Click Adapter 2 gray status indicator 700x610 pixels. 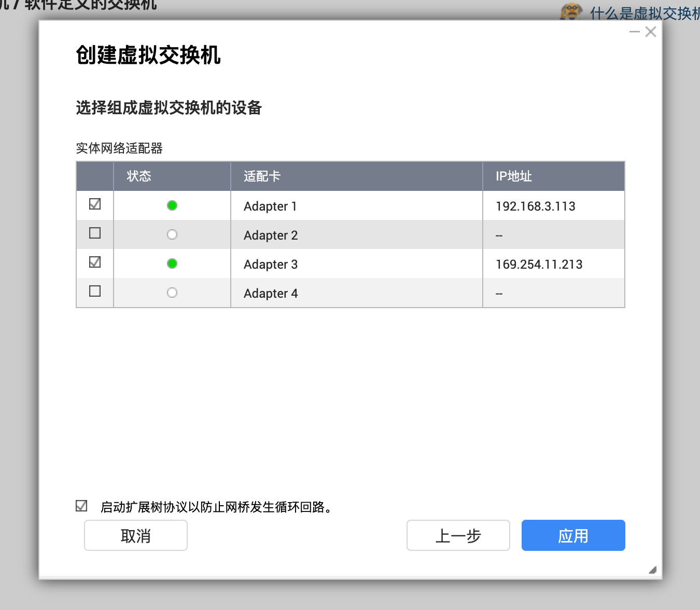point(172,234)
